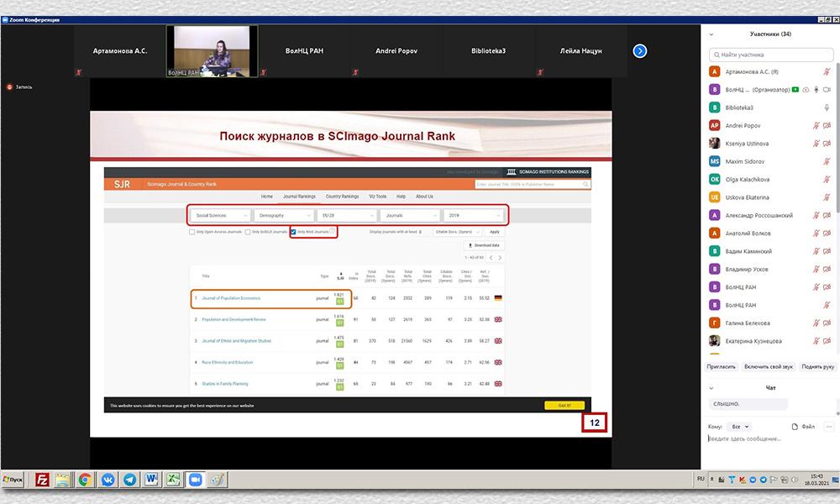Open the chat more options ellipsis button
Screen dimensions: 840x504
pos(829,427)
